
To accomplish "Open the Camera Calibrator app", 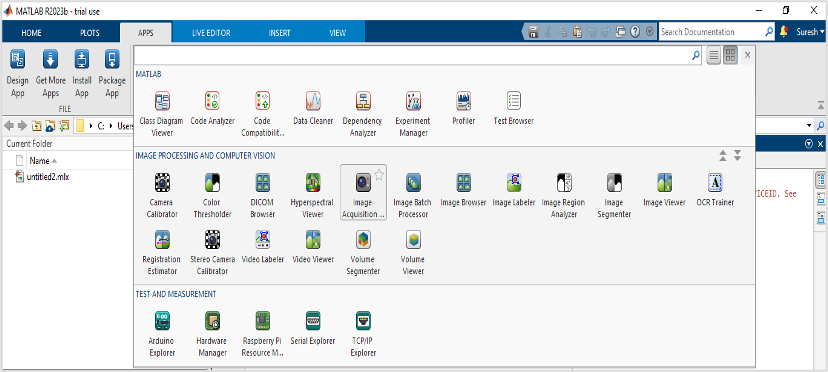I will pos(161,194).
